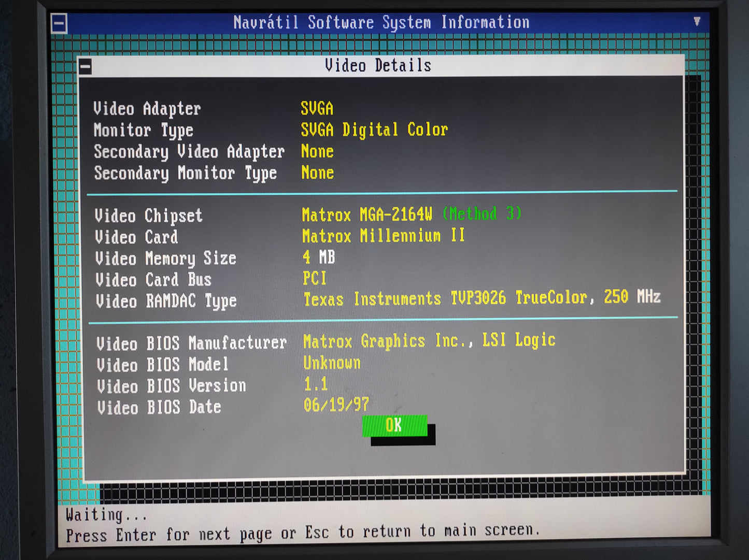Click 'Video Card Bus' label

tap(153, 280)
